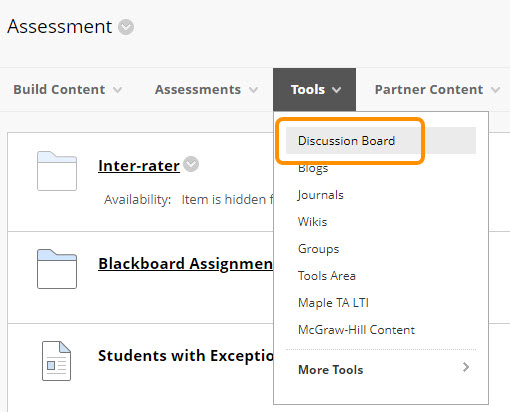Image resolution: width=510 pixels, height=412 pixels.
Task: Expand the Partner Content dropdown
Action: click(x=437, y=90)
